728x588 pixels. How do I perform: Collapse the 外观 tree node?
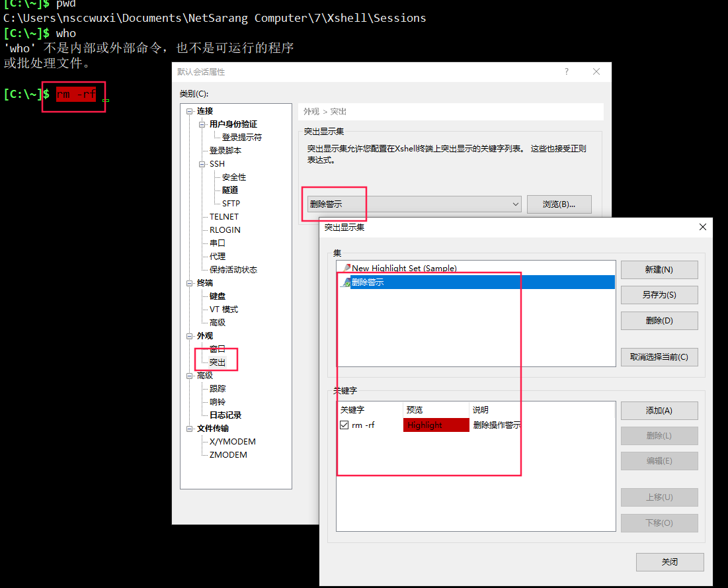[189, 336]
